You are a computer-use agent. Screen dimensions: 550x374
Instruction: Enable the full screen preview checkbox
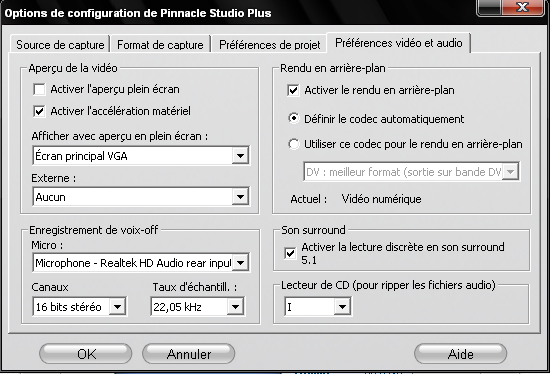pos(39,89)
